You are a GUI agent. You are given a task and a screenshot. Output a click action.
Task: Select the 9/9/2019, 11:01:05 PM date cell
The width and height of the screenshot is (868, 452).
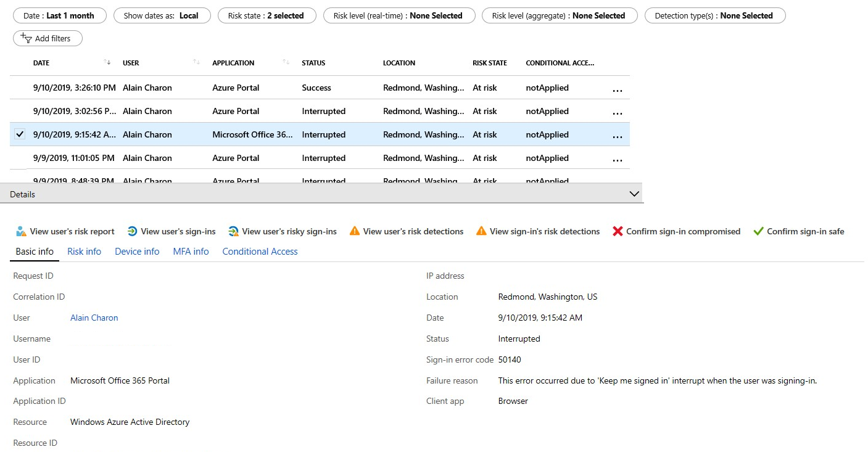coord(74,158)
